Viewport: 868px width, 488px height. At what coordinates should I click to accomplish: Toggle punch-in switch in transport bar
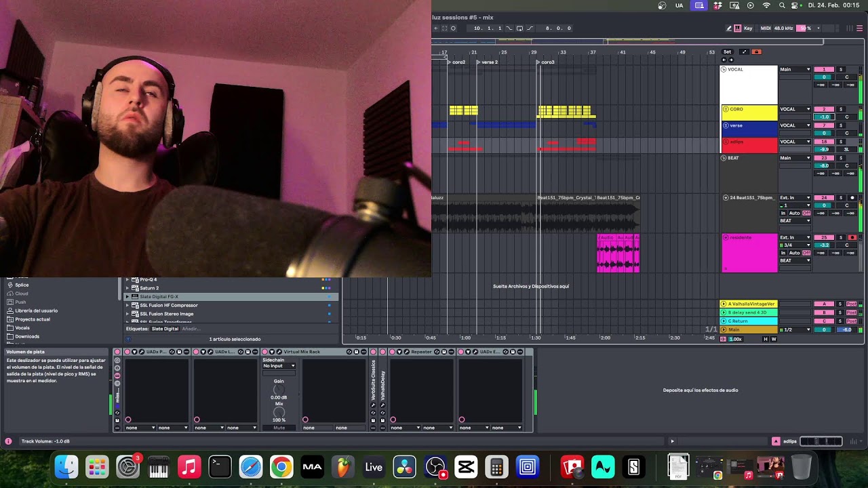pos(509,28)
